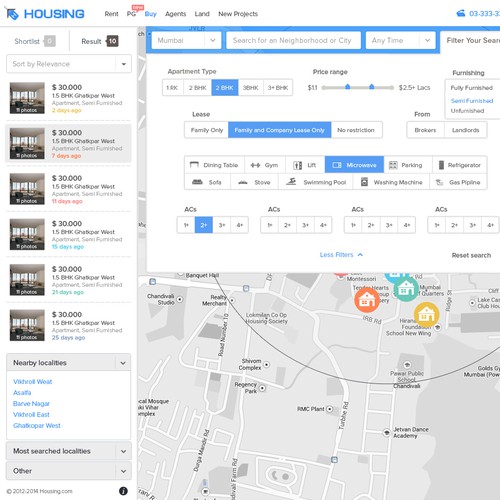Click the Stove amenity icon
The image size is (500, 500).
[243, 182]
